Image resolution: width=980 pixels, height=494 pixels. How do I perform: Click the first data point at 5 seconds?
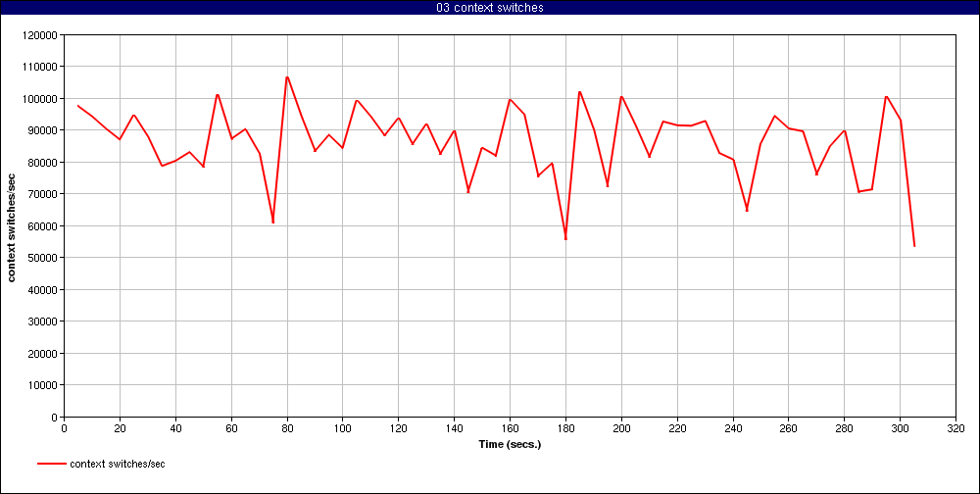78,106
